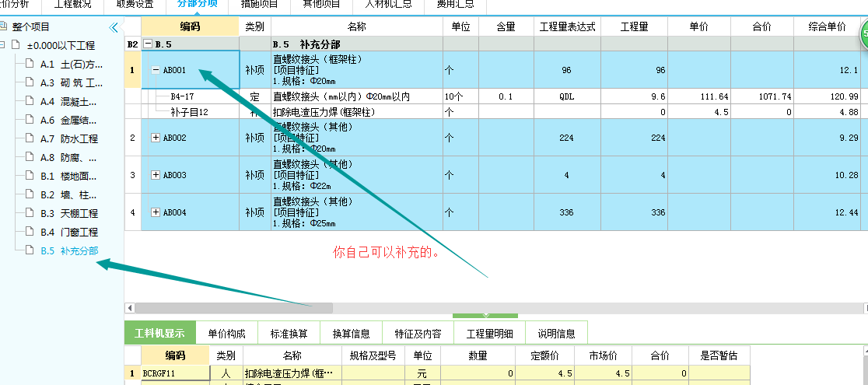Click the 120.99 composite price cell

click(x=827, y=96)
